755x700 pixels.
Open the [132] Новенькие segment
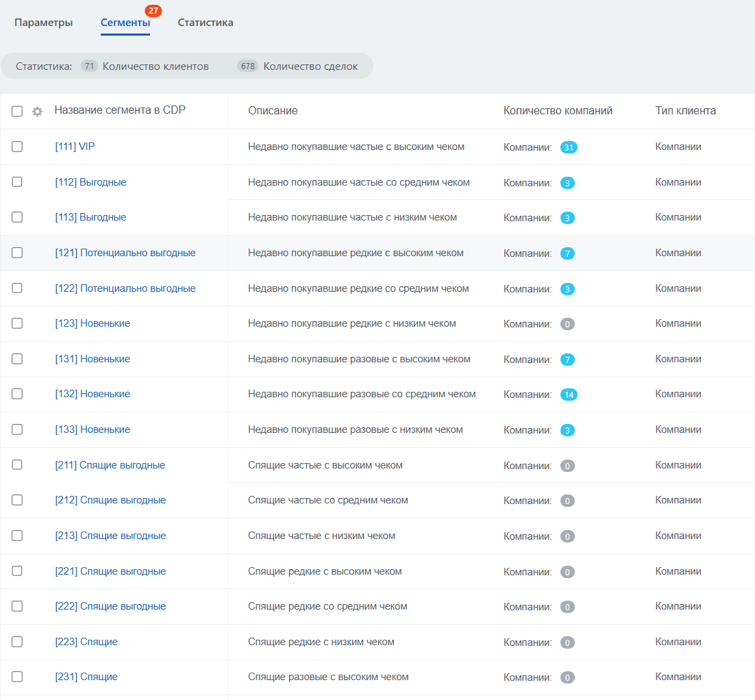92,394
